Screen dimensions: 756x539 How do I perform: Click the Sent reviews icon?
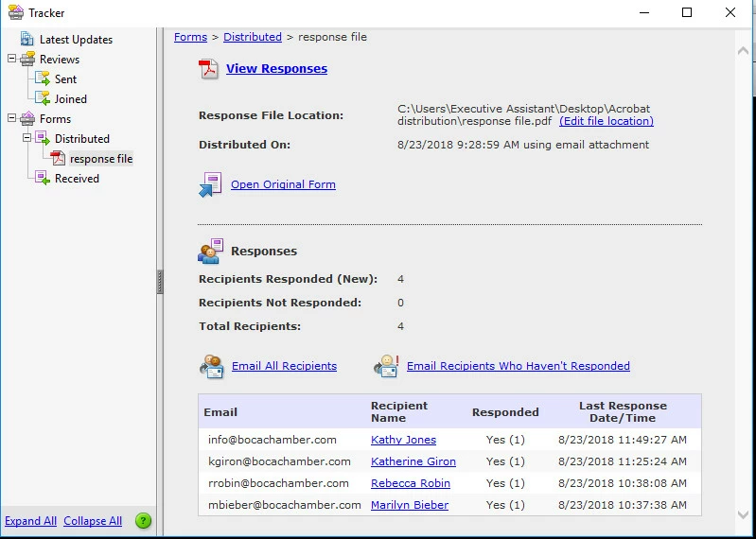pos(43,78)
